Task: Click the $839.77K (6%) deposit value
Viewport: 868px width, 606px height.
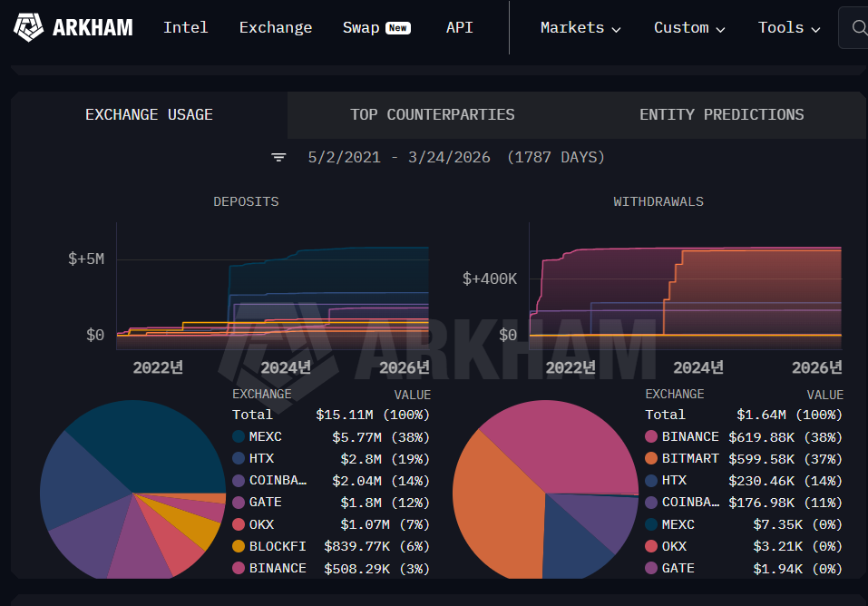Action: coord(377,547)
